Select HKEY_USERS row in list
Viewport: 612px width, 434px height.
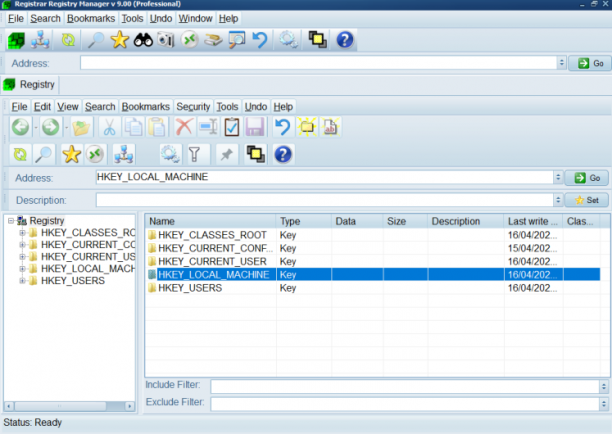coord(374,288)
